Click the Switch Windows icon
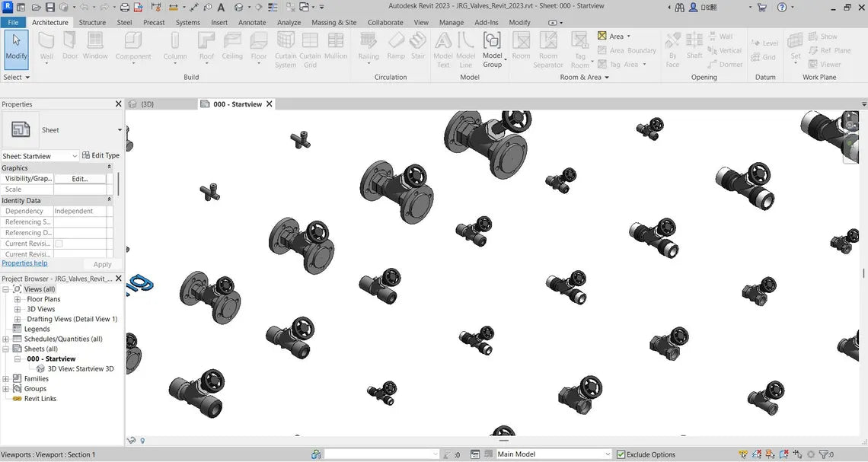Image resolution: width=868 pixels, height=462 pixels. coord(305,7)
